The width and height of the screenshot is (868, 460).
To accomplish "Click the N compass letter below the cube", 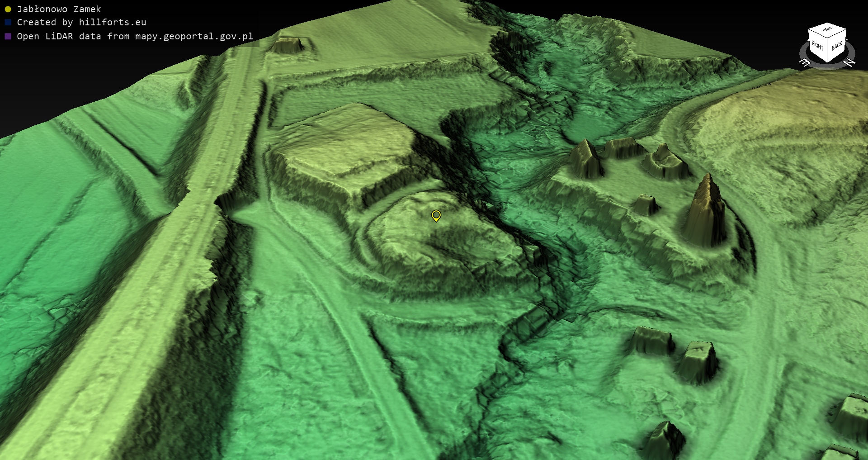I will 849,62.
